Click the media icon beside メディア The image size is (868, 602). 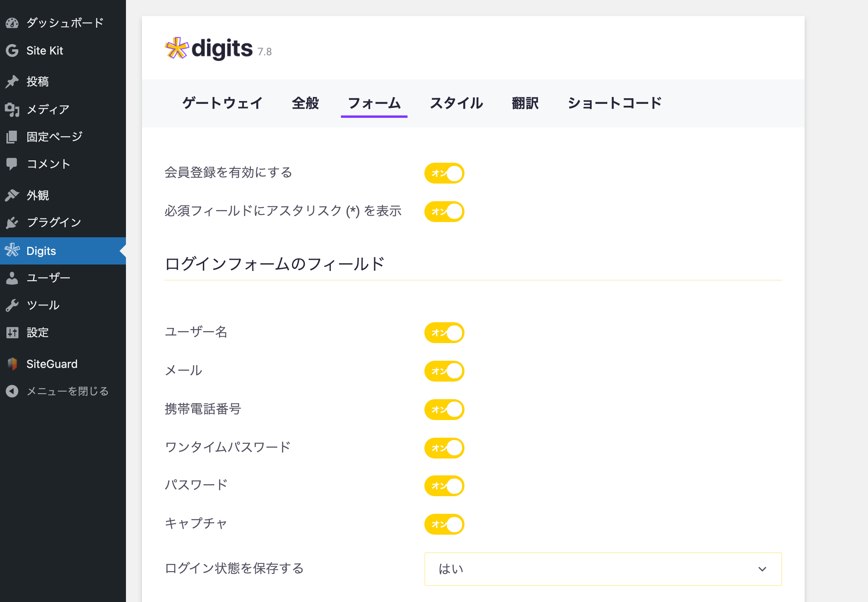[x=12, y=109]
